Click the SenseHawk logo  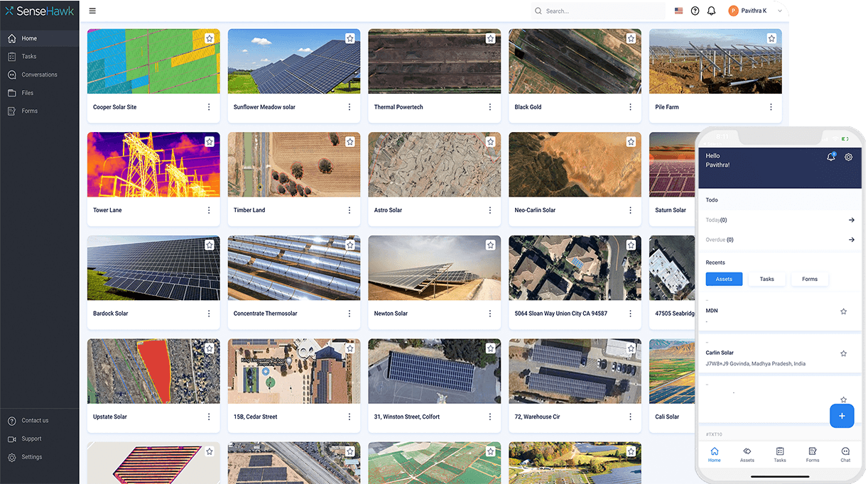pyautogui.click(x=39, y=11)
